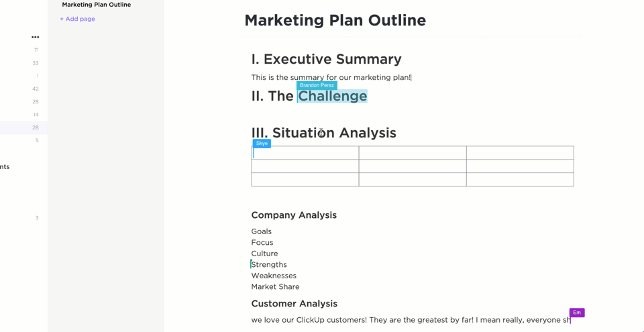Image resolution: width=644 pixels, height=332 pixels.
Task: Click the Company Analysis subheading
Action: [x=294, y=215]
